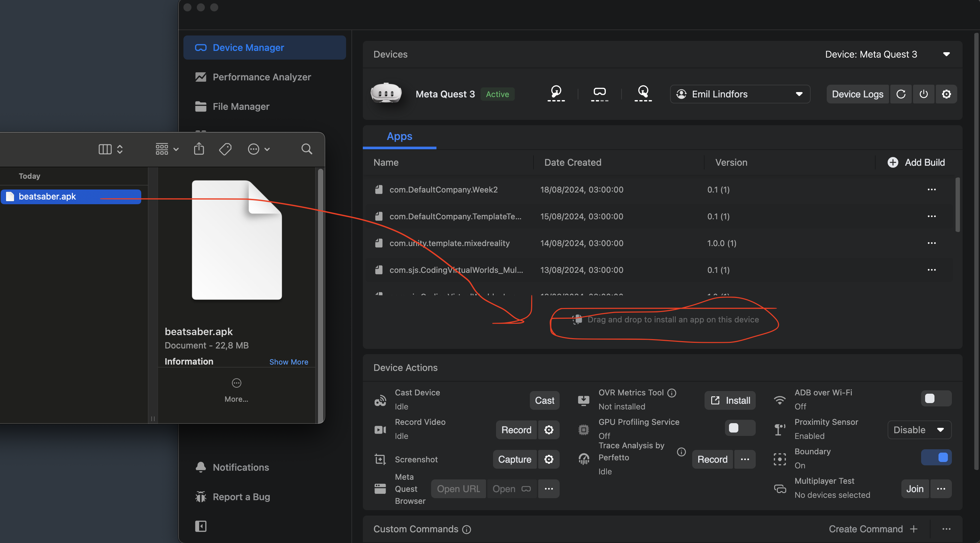Enable GPU Profiling Service toggle
This screenshot has height=543, width=980.
(740, 428)
